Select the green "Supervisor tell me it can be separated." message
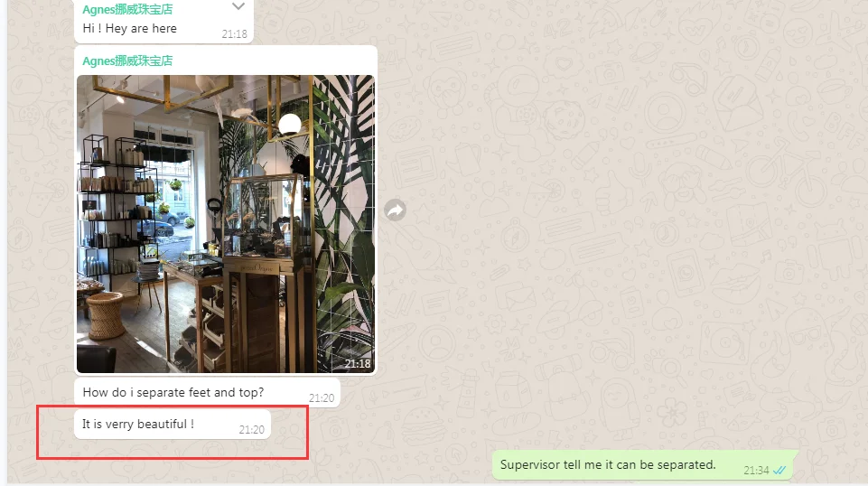 click(x=643, y=465)
